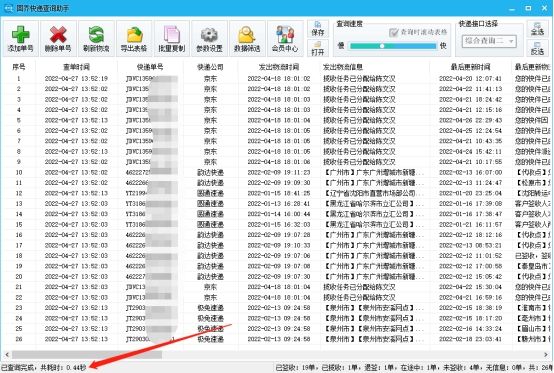Maximize the 固乔快递查询助手 window
Screen dimensions: 554x373
click(528, 8)
